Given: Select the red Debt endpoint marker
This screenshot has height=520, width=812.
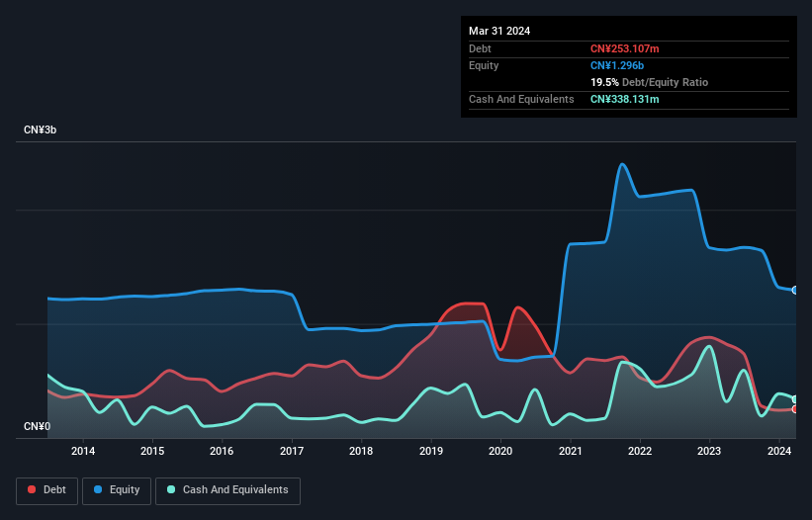Looking at the screenshot, I should coord(795,409).
